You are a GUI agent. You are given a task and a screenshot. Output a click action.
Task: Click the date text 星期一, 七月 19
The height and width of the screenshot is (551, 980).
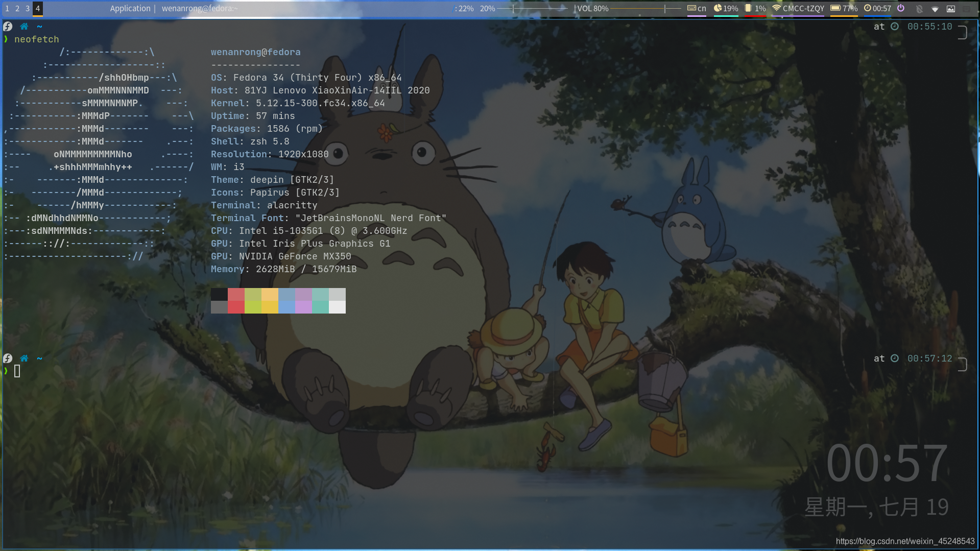tap(876, 507)
